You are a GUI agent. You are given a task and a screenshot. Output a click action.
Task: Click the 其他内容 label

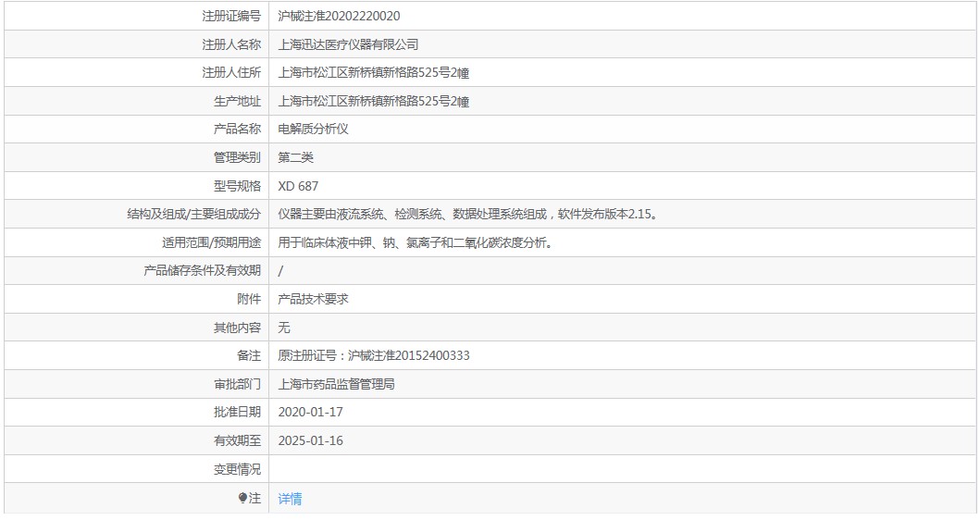[238, 328]
